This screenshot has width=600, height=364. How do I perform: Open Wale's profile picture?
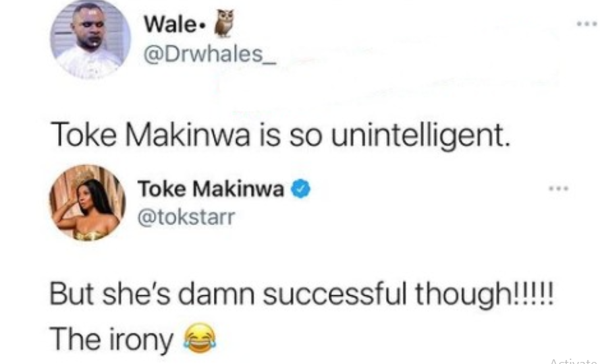(x=90, y=39)
